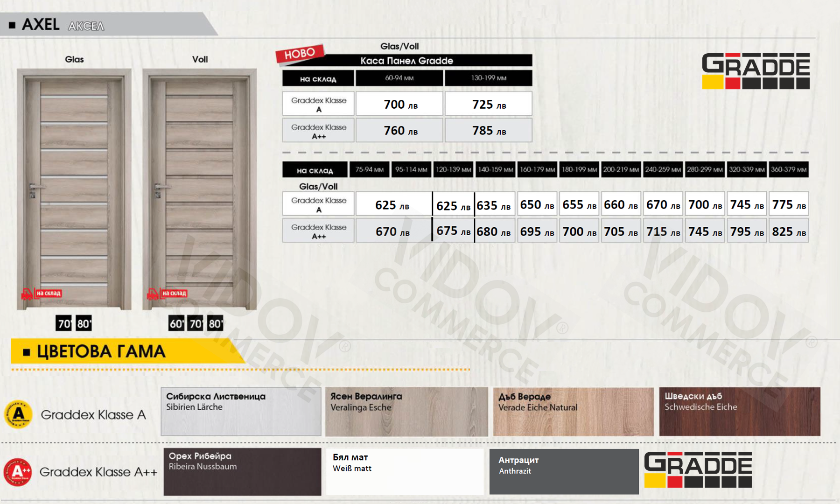Click the 705 лв price cell
The height and width of the screenshot is (504, 840).
621,231
